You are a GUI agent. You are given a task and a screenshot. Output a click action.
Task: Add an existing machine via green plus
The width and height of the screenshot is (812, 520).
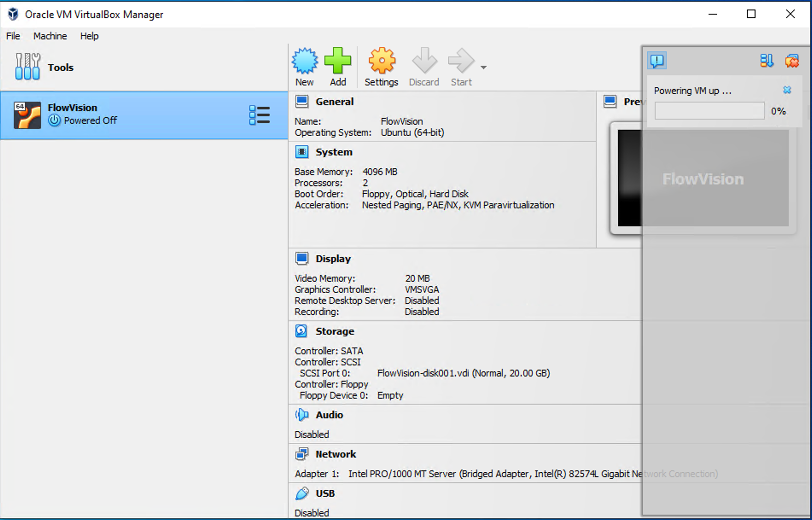click(338, 61)
